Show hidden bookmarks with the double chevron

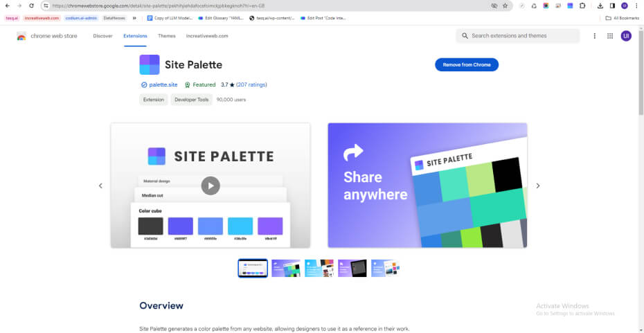tap(134, 18)
